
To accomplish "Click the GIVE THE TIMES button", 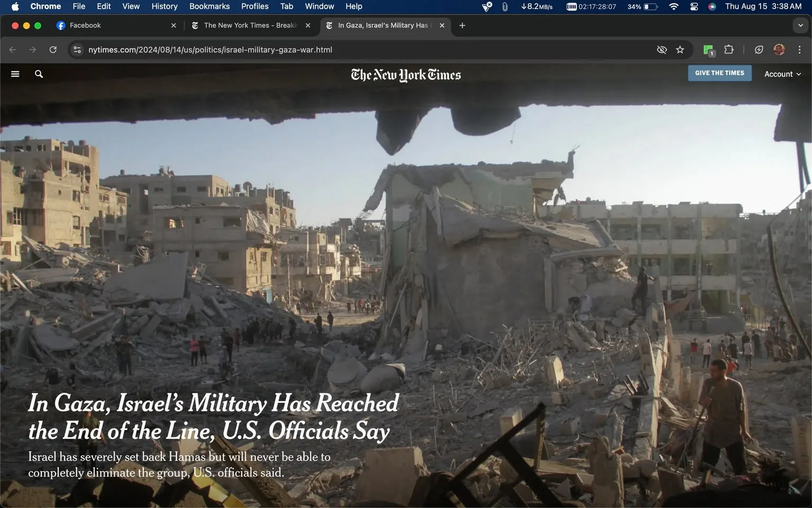I will tap(719, 73).
